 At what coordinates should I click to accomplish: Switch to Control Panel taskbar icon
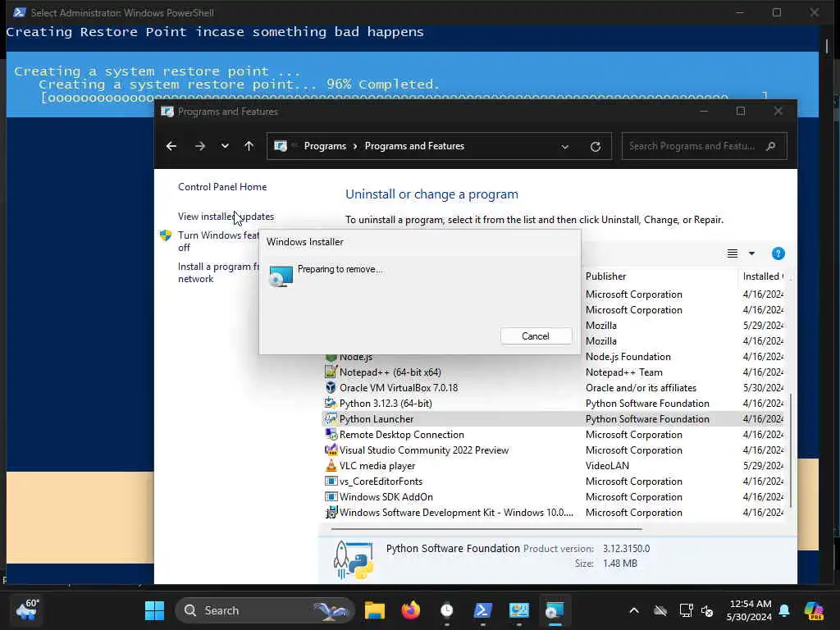[x=518, y=610]
